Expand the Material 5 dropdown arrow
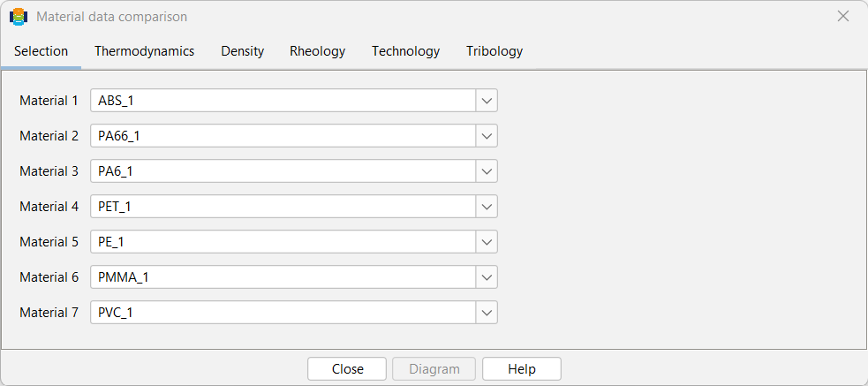This screenshot has height=386, width=868. (x=487, y=241)
